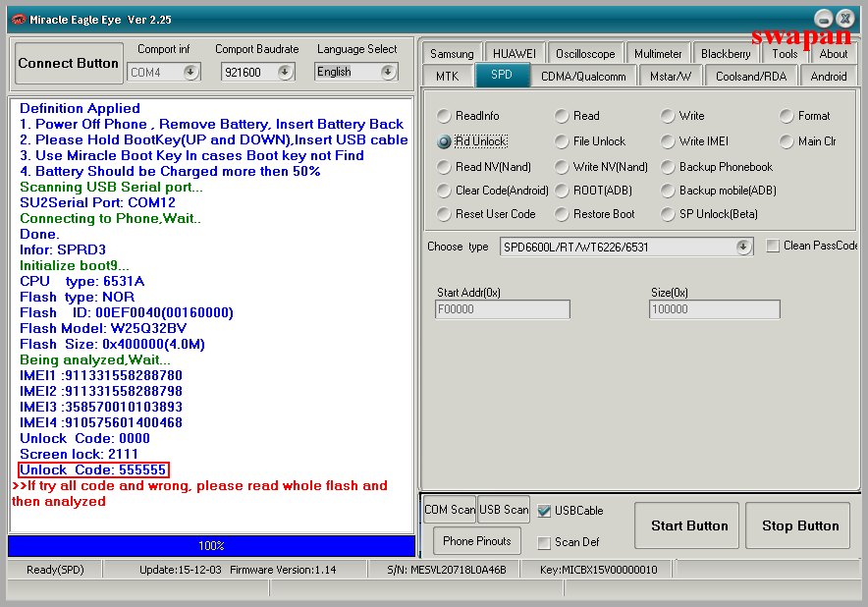Click the Connect Button

point(69,63)
